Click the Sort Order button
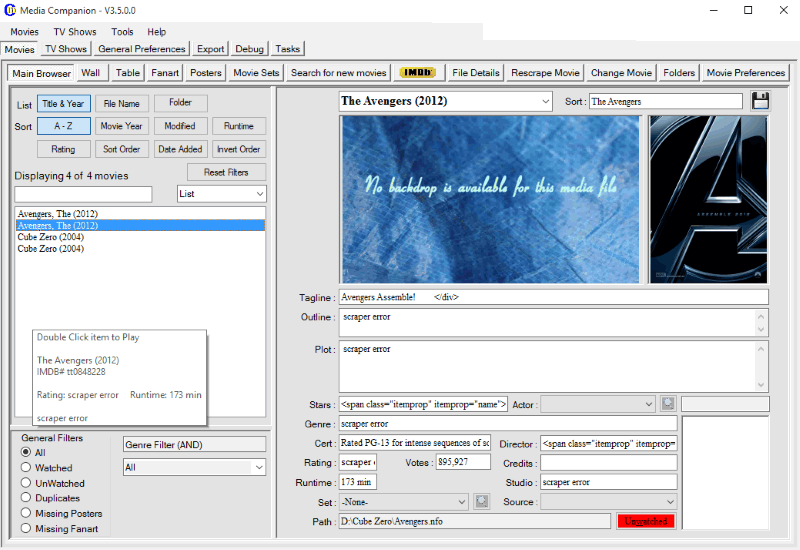The height and width of the screenshot is (550, 800). click(x=121, y=149)
